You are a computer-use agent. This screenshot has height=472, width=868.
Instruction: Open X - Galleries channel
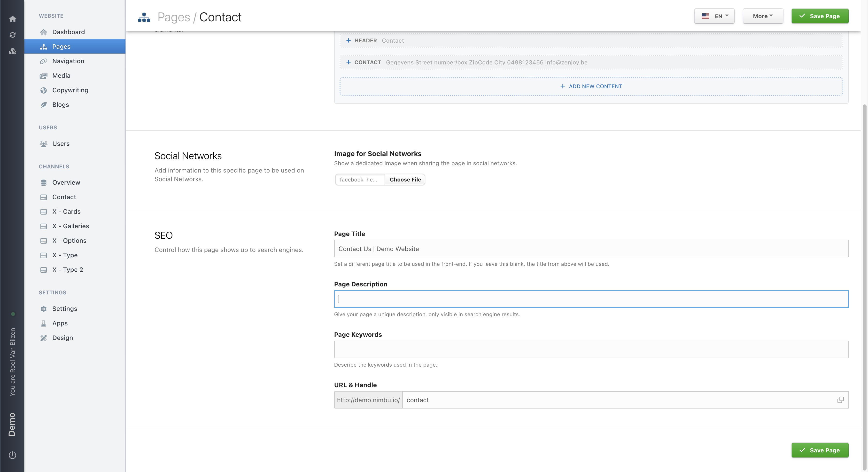(x=70, y=226)
